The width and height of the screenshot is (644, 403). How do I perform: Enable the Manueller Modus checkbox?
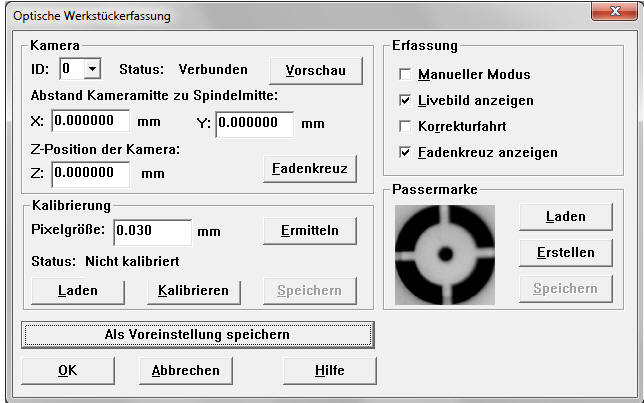(405, 75)
